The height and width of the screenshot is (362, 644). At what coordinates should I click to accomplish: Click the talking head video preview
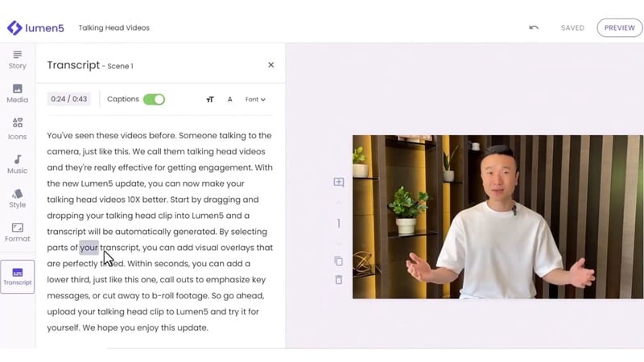click(x=497, y=216)
